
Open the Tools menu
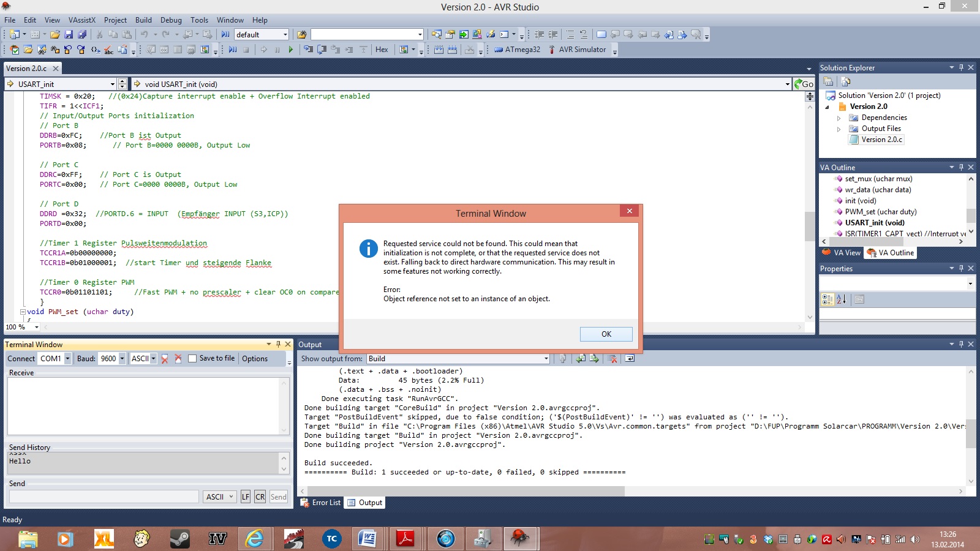point(199,20)
